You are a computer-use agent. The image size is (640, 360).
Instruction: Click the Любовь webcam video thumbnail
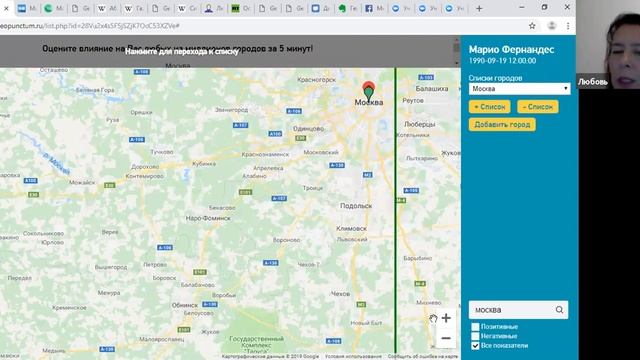(608, 44)
